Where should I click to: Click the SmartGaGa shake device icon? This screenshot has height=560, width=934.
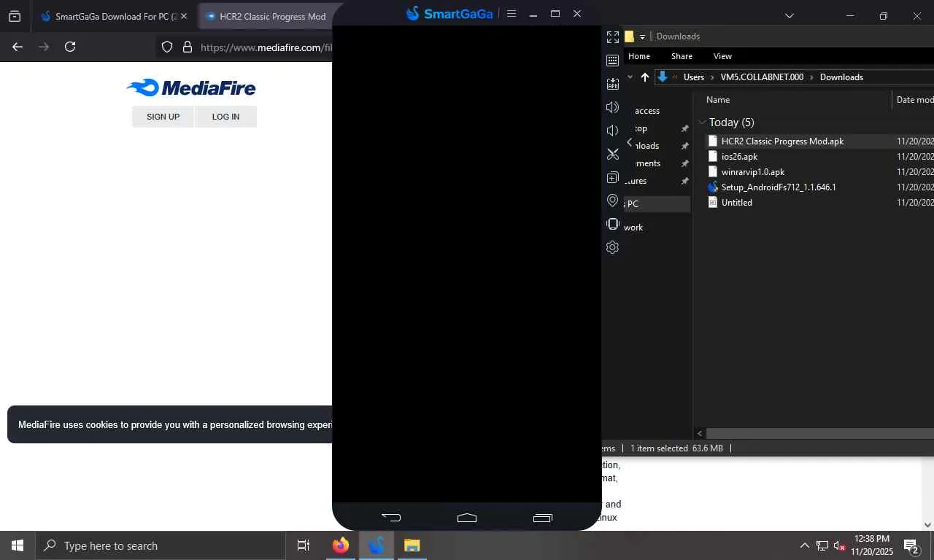pyautogui.click(x=613, y=224)
